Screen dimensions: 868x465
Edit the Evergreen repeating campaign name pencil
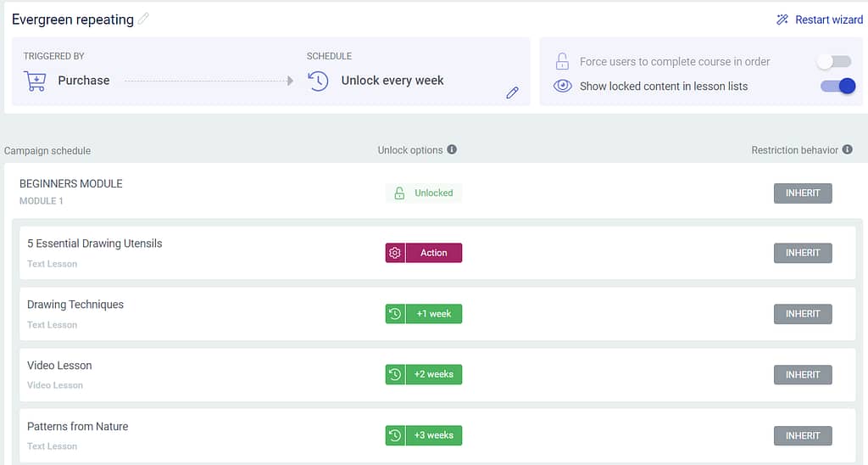tap(143, 19)
